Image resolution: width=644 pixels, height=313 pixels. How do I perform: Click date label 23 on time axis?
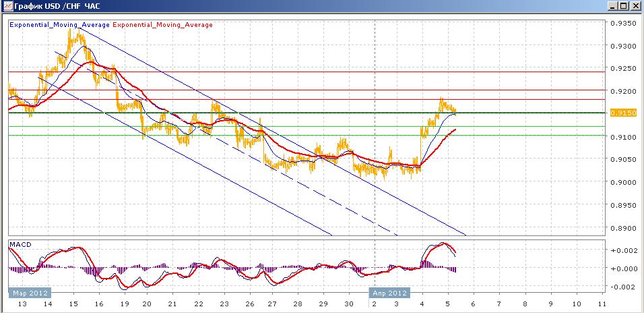224,304
